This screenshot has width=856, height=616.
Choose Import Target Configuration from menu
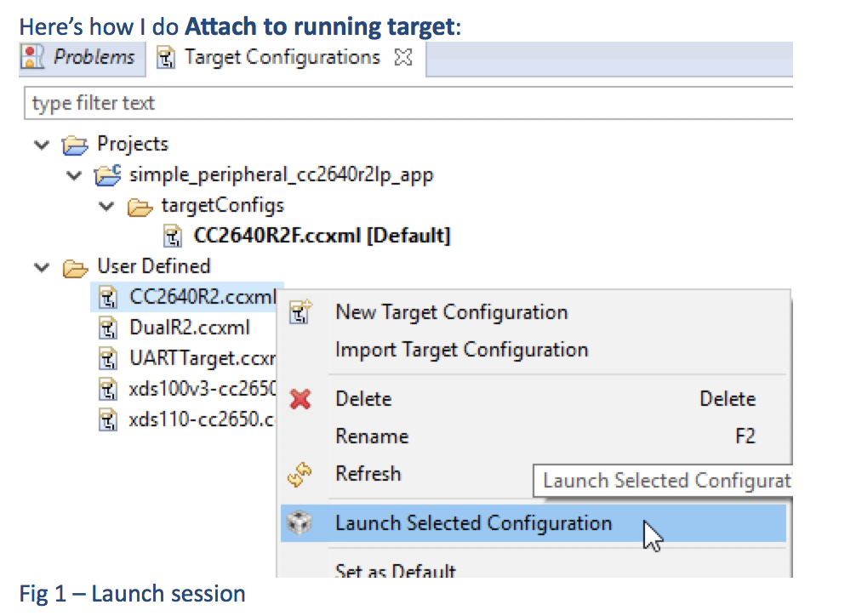(461, 350)
